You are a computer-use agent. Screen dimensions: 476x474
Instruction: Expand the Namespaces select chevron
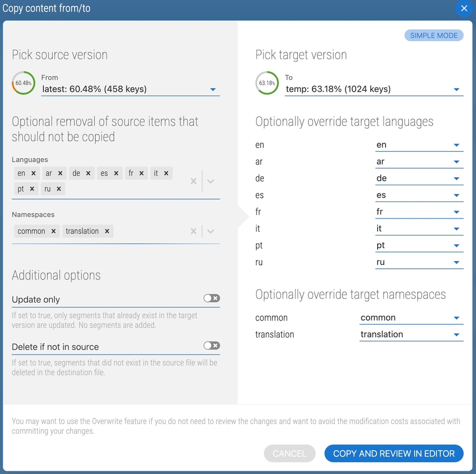coord(210,231)
